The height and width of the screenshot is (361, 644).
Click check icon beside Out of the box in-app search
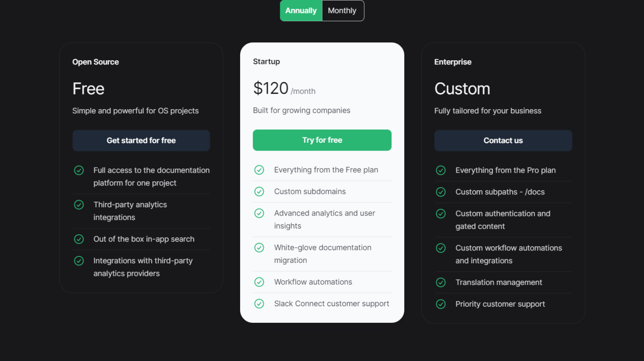pos(79,239)
